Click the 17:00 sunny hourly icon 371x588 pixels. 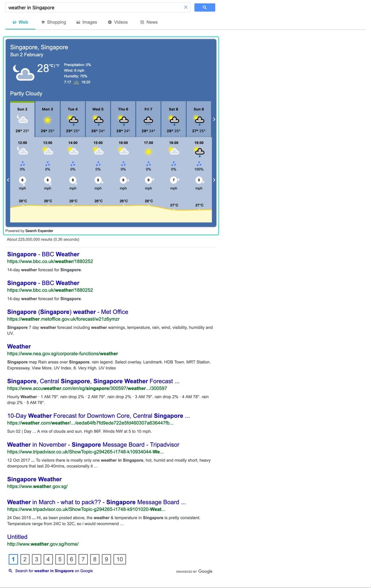click(x=148, y=151)
